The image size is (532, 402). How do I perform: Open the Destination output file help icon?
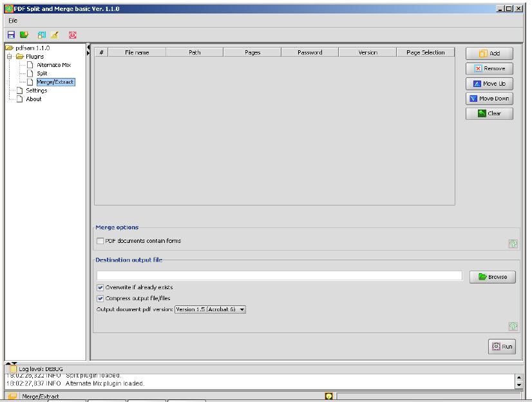(513, 326)
